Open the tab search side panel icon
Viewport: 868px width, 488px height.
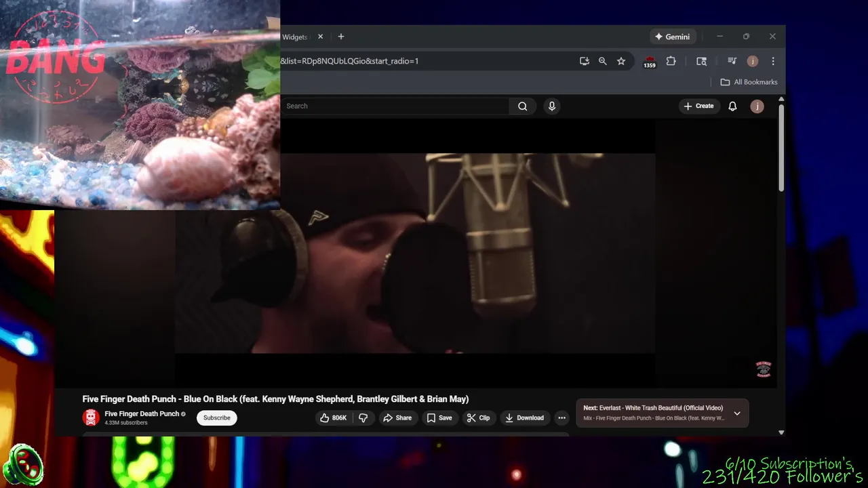(x=702, y=61)
